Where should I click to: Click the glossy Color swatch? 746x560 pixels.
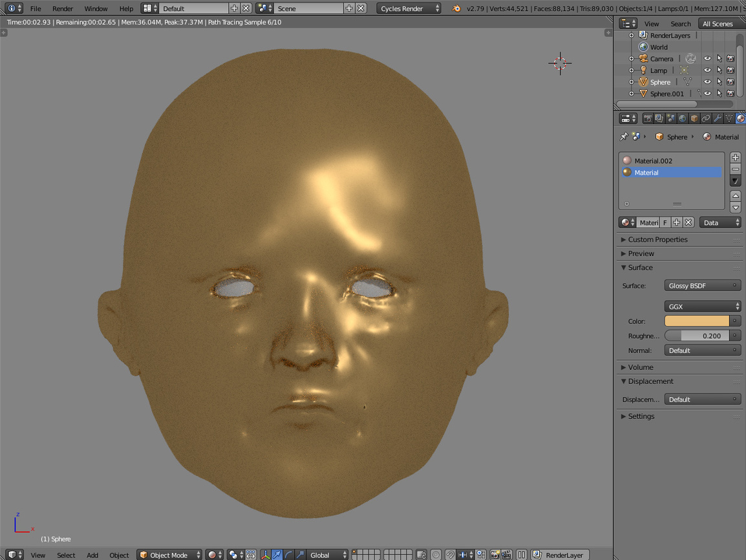697,321
